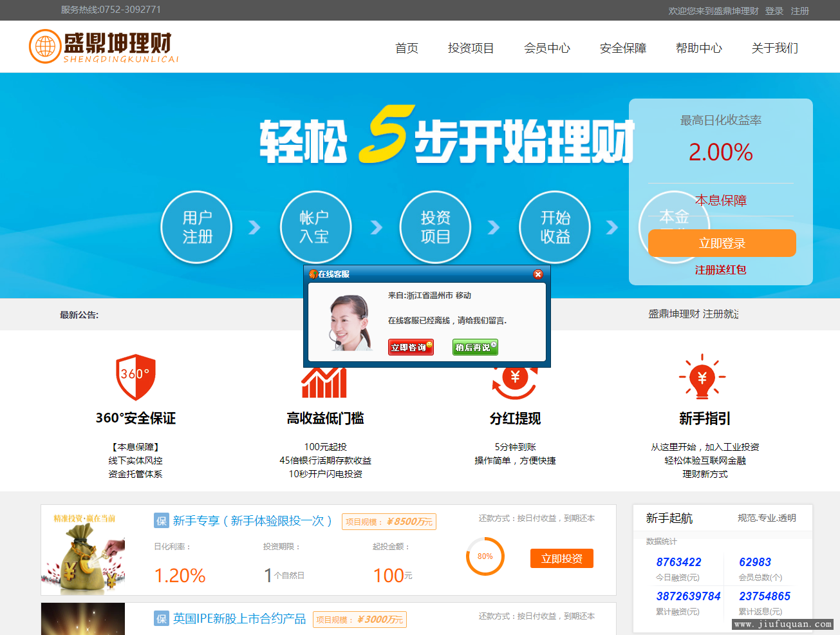840x635 pixels.
Task: Click the 1.20% daily rate value
Action: 180,576
